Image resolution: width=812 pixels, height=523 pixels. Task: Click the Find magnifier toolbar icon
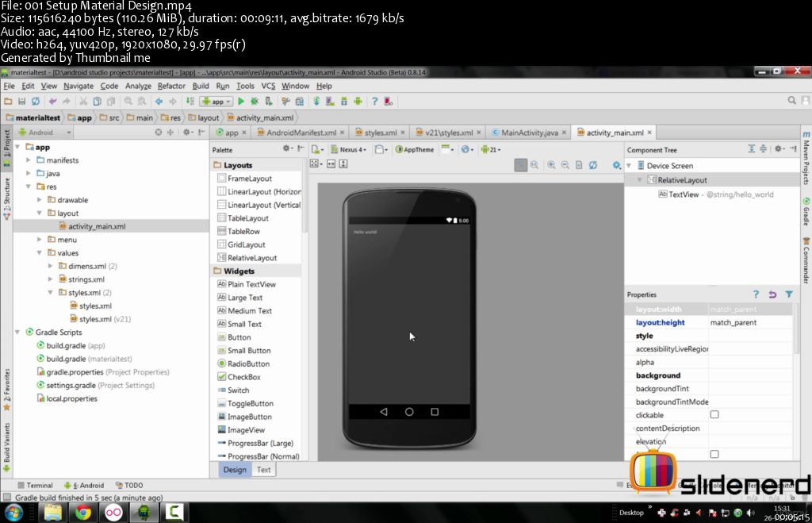(x=128, y=102)
